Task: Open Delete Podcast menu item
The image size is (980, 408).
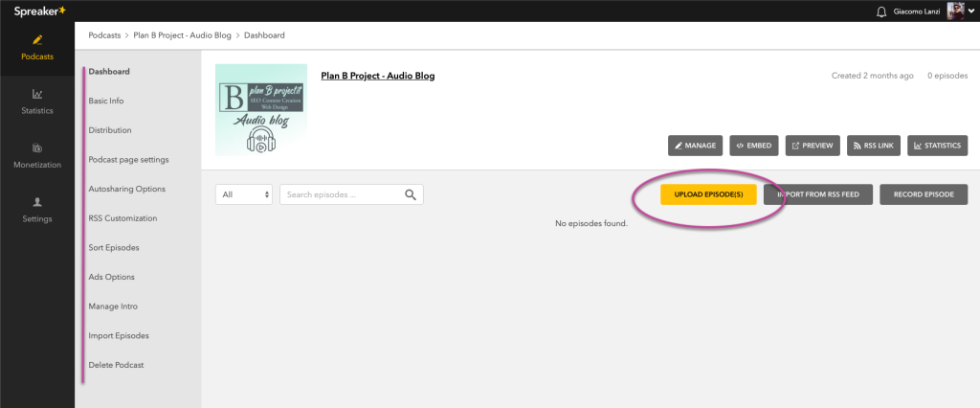Action: coord(116,366)
